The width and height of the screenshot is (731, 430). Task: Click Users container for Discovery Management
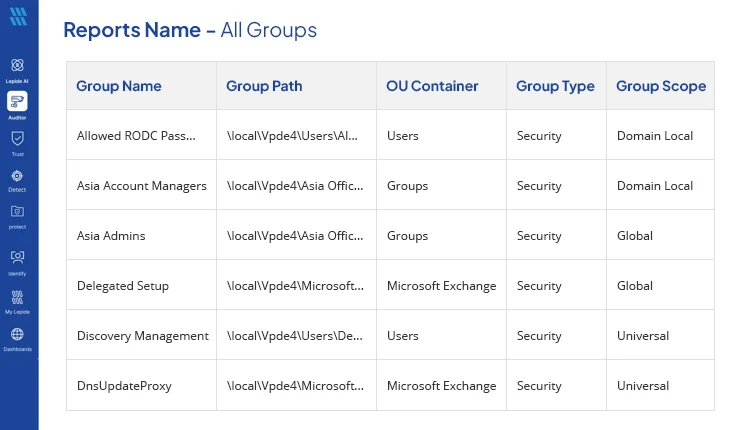(403, 336)
